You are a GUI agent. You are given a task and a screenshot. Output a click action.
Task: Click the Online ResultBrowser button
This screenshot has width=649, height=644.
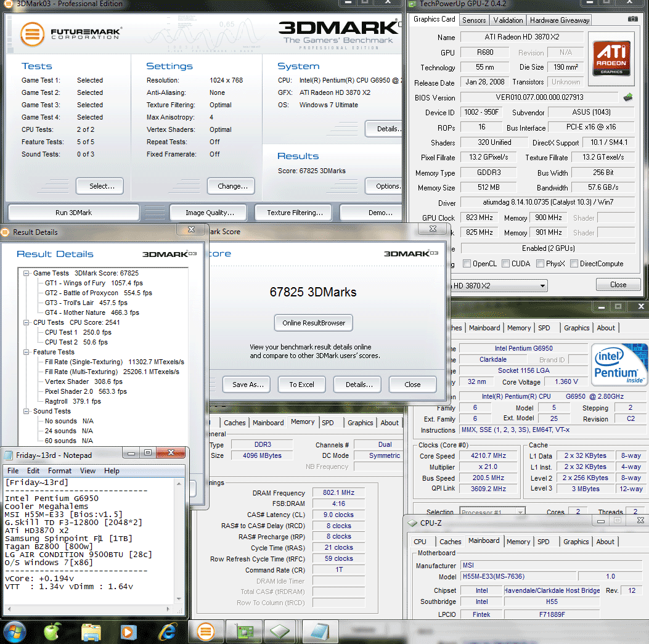click(314, 324)
